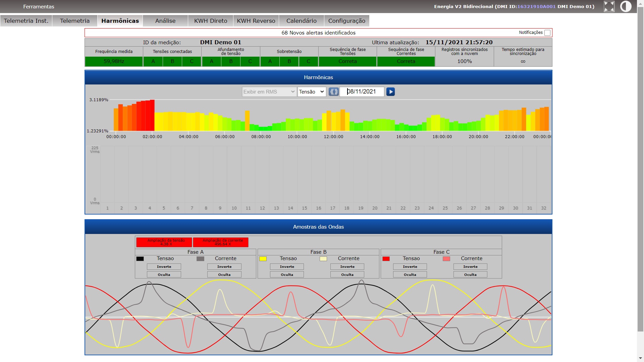Image resolution: width=644 pixels, height=362 pixels.
Task: Click the Fase B Tensao yellow swatch
Action: pyautogui.click(x=263, y=259)
